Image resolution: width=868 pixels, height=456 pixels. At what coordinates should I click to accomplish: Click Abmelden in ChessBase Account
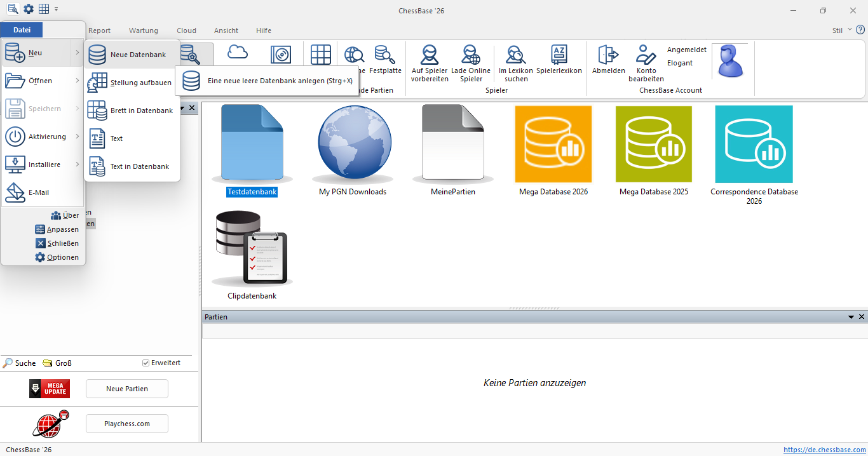coord(608,55)
